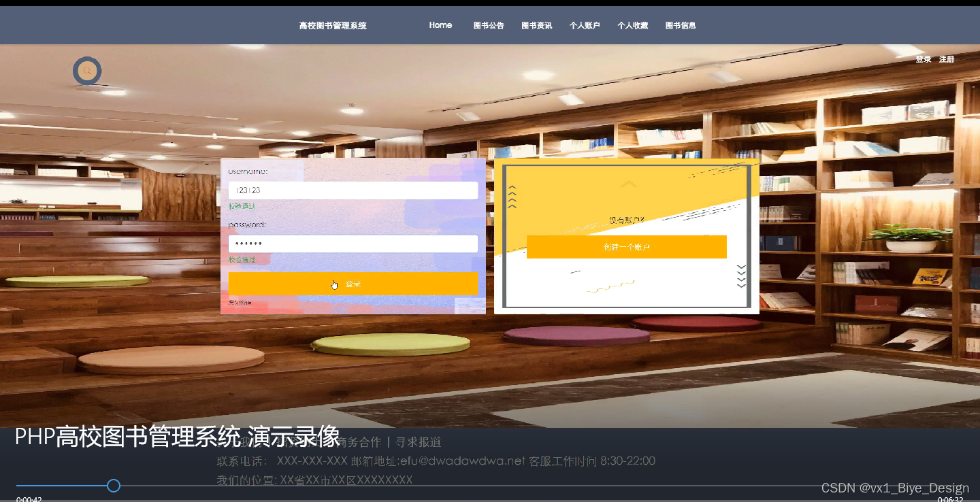Click the 0:06:32 total duration label
This screenshot has width=980, height=502.
[951, 499]
